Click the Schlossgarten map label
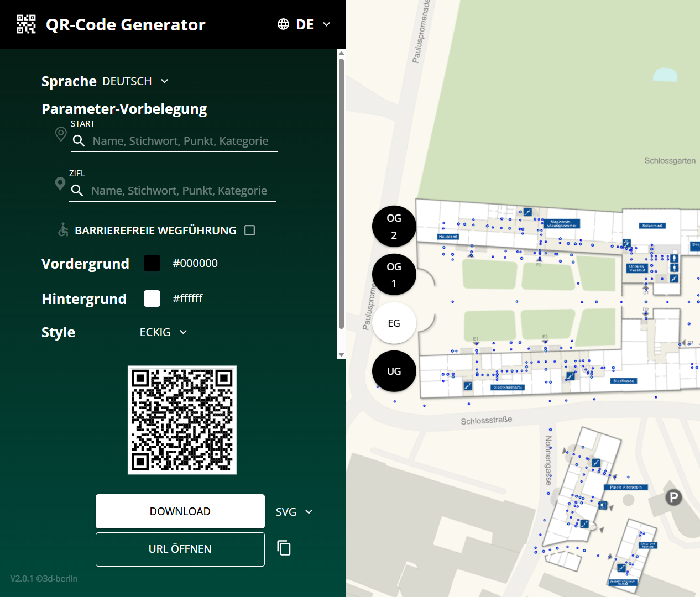This screenshot has height=597, width=700. coord(670,160)
